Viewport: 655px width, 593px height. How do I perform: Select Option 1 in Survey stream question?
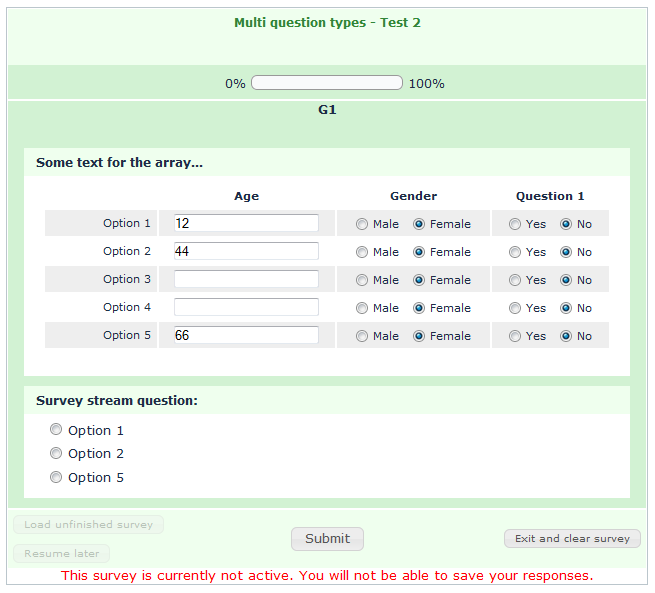click(56, 430)
